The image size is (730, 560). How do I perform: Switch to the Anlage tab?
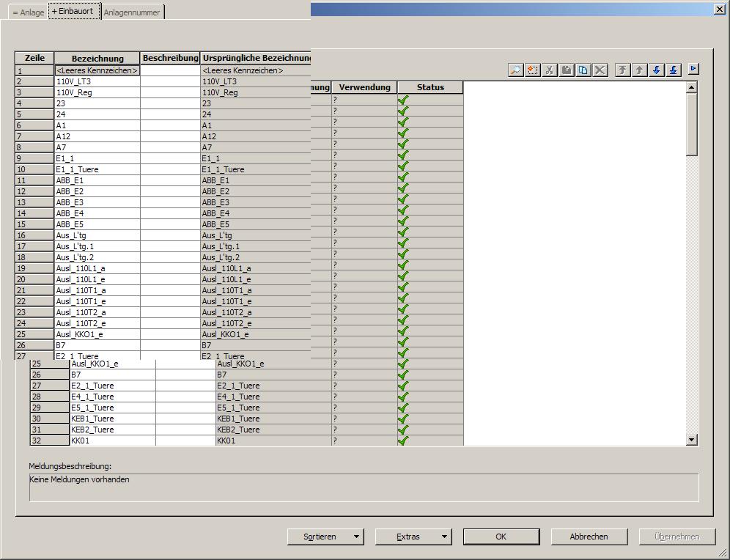[x=29, y=12]
